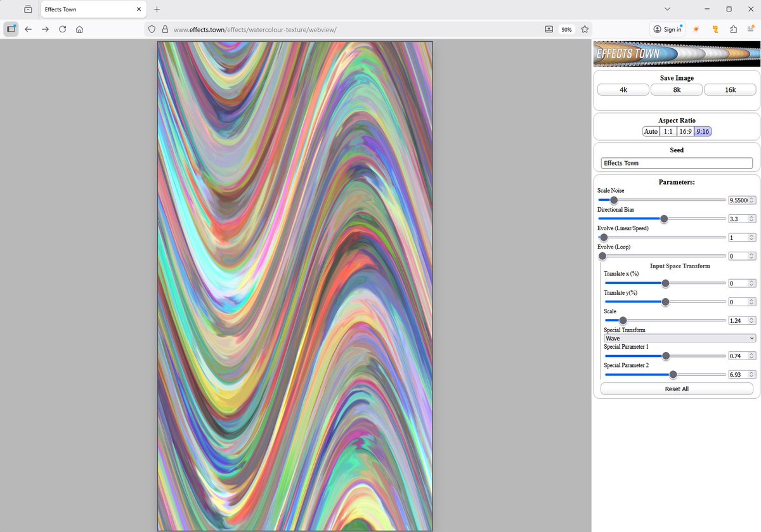Click the Sign in button
The image size is (761, 532).
[667, 29]
